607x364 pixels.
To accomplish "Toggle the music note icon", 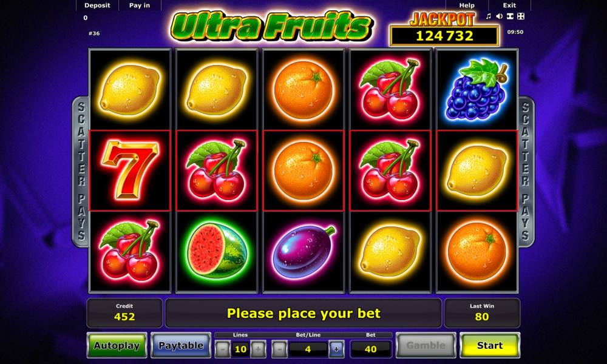I will coord(488,16).
